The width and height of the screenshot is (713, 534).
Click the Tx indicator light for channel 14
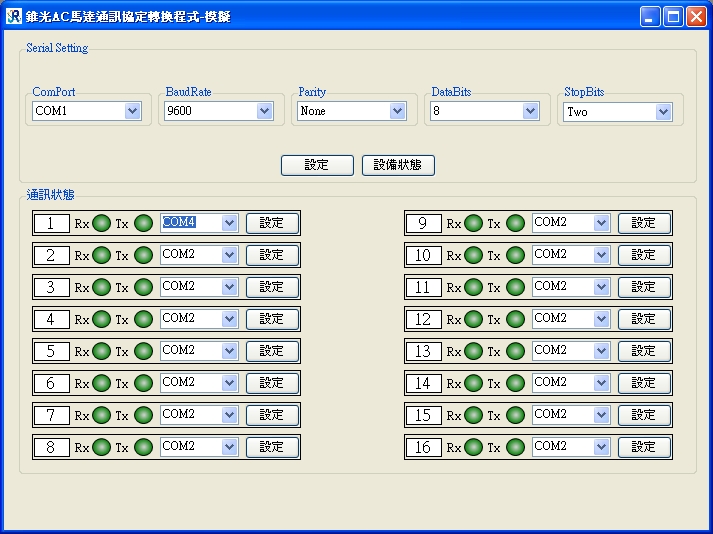click(516, 383)
